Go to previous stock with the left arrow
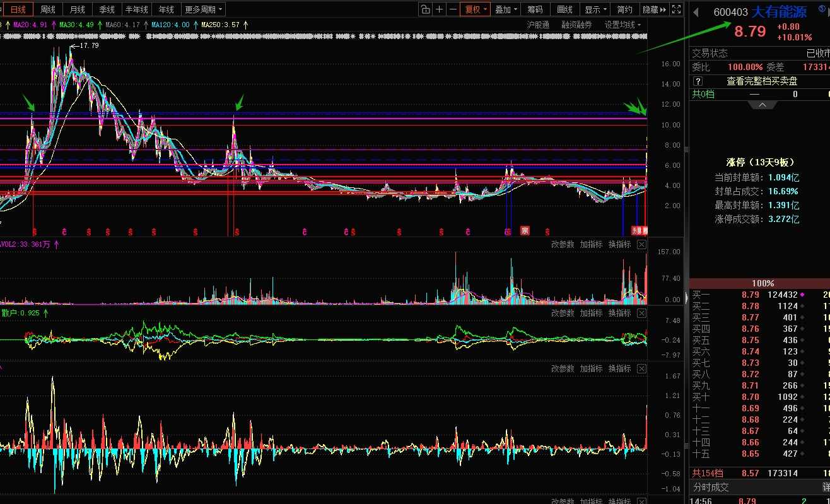830x504 pixels. (696, 13)
